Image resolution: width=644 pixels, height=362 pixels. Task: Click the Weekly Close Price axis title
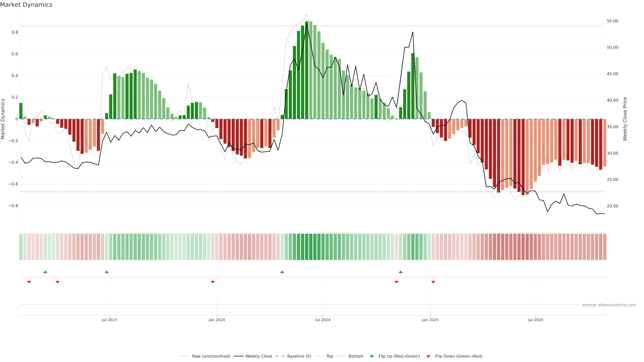[x=625, y=119]
